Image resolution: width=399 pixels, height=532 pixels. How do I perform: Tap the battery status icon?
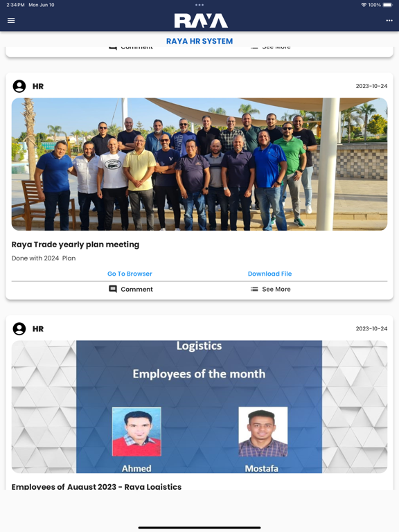coord(388,5)
